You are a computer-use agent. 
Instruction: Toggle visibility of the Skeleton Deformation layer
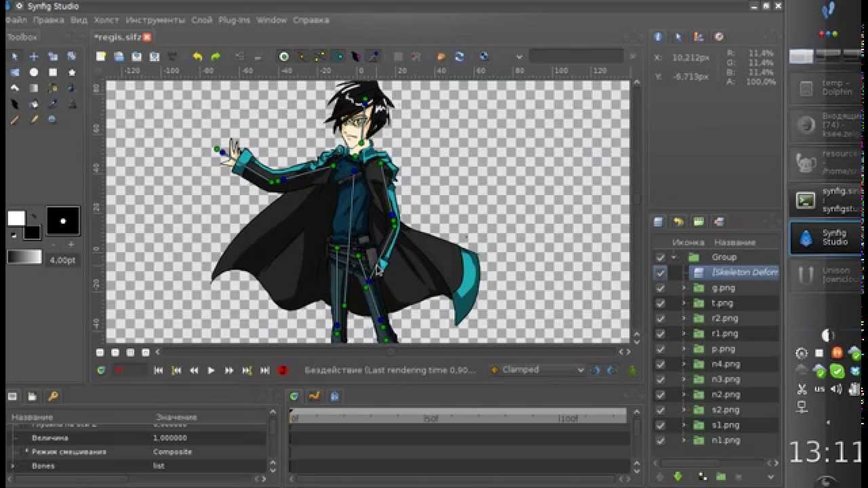(660, 272)
